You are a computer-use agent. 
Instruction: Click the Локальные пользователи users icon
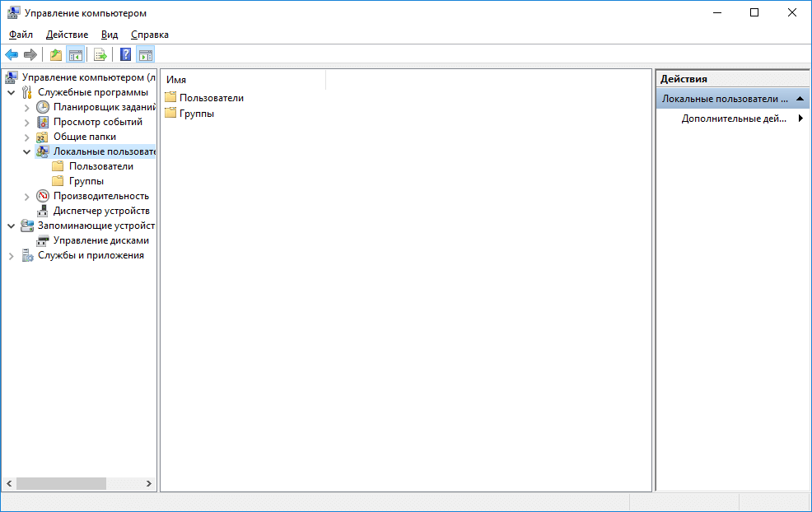43,151
